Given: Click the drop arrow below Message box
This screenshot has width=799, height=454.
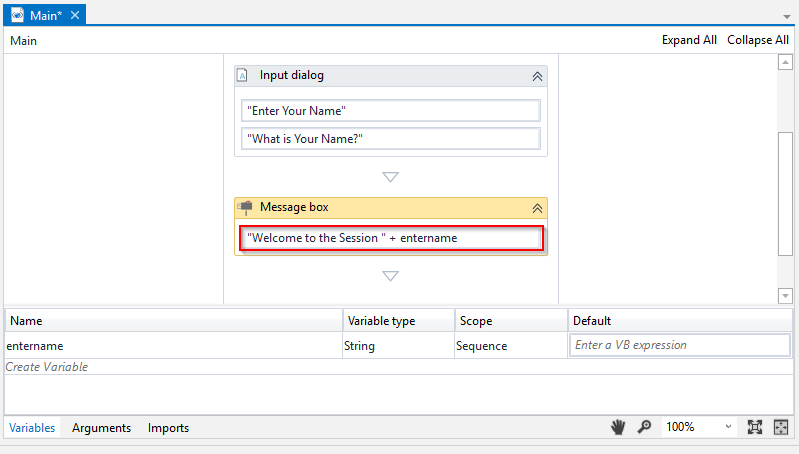Looking at the screenshot, I should [x=390, y=276].
